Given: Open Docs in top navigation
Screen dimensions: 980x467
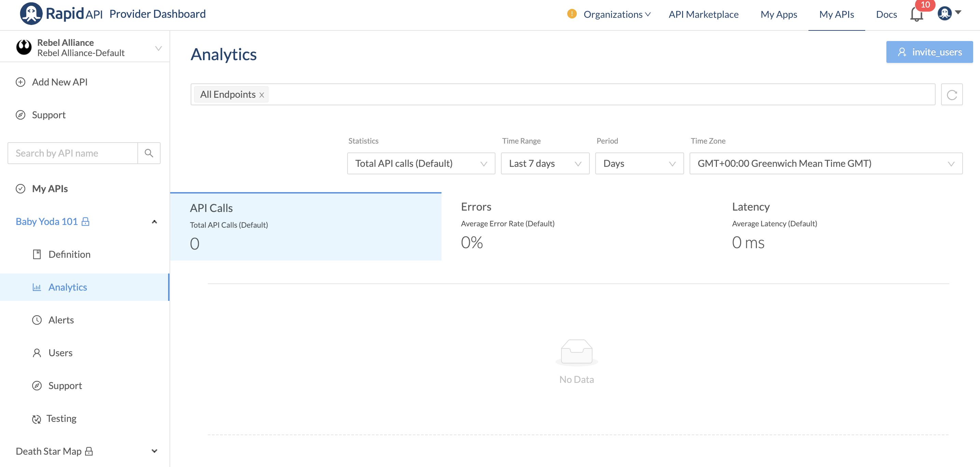Looking at the screenshot, I should (x=886, y=14).
